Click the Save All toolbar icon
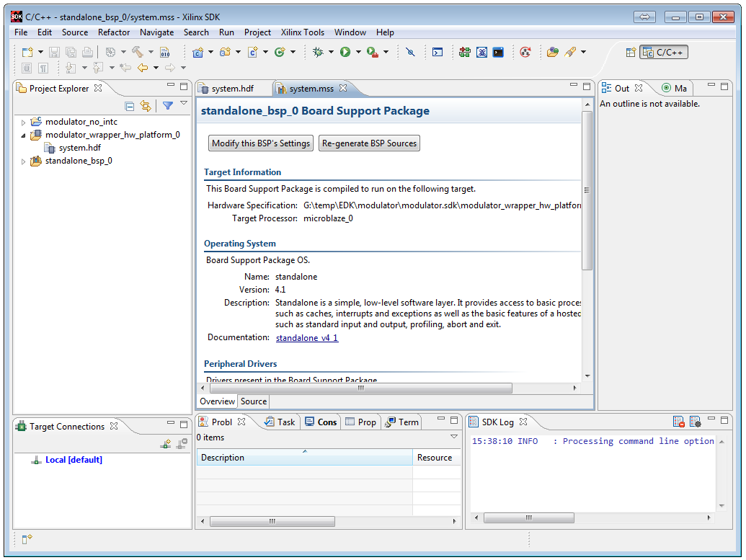This screenshot has width=746, height=560. coord(71,53)
